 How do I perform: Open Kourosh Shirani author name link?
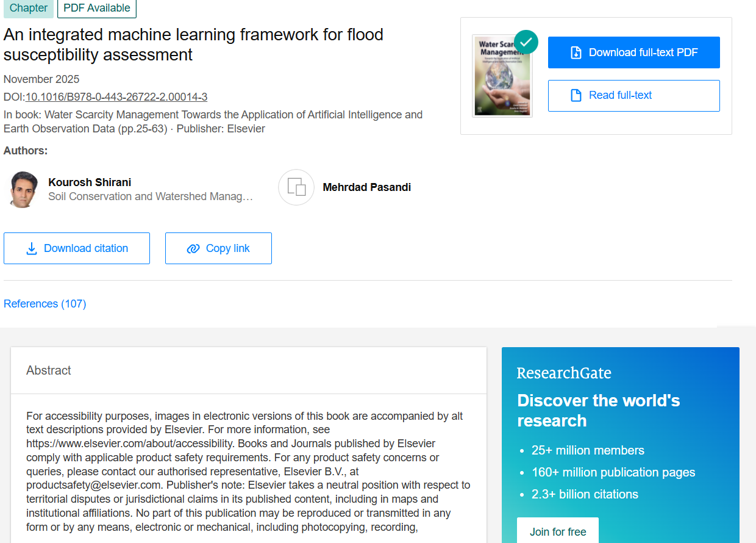click(90, 182)
